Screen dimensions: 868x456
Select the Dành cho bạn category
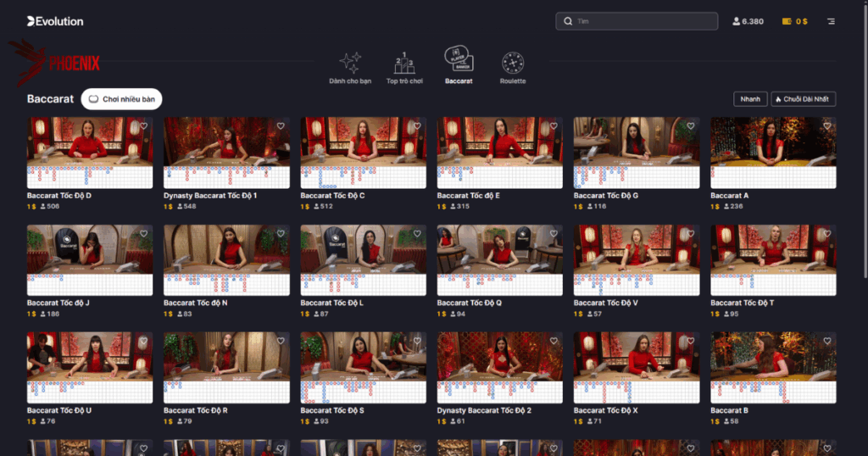350,68
